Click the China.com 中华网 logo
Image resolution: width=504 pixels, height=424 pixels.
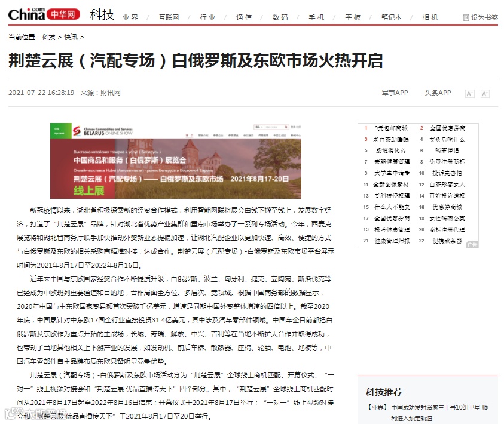44,14
